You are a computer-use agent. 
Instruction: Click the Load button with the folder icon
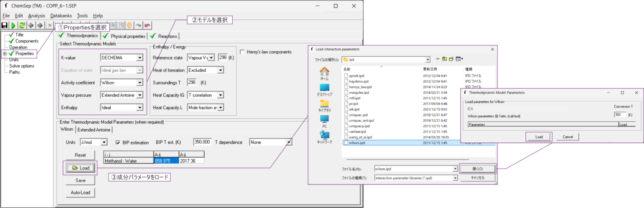point(80,168)
